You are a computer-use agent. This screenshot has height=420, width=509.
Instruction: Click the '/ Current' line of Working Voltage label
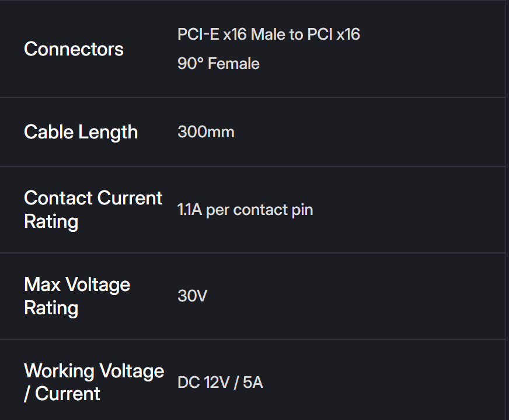(62, 394)
